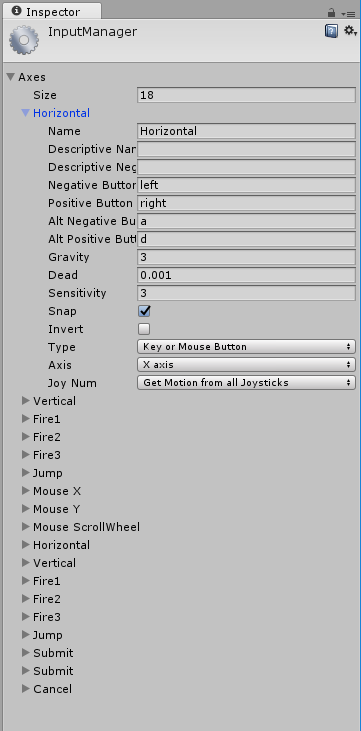
Task: Click the Negative Button field containing left
Action: pyautogui.click(x=247, y=185)
